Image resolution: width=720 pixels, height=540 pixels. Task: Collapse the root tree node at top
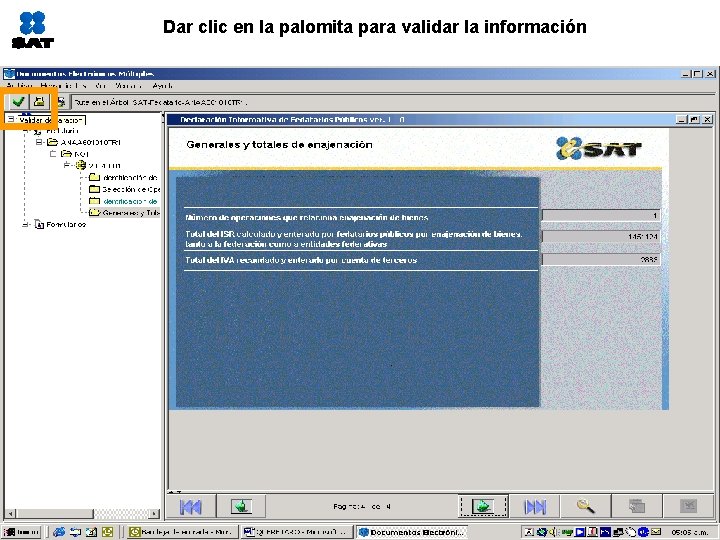click(11, 119)
